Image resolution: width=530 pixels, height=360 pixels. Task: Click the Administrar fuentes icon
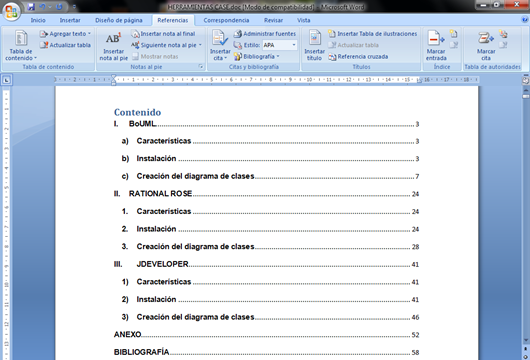click(x=238, y=34)
